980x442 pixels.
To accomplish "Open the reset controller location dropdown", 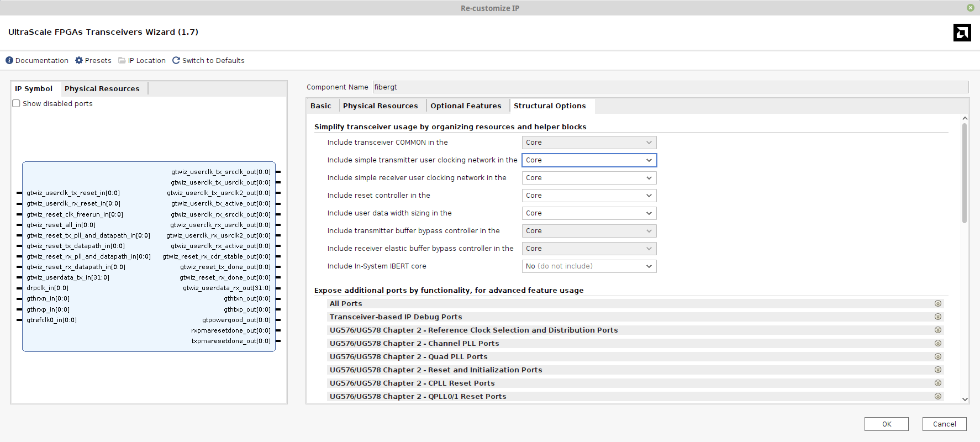I will pos(589,196).
